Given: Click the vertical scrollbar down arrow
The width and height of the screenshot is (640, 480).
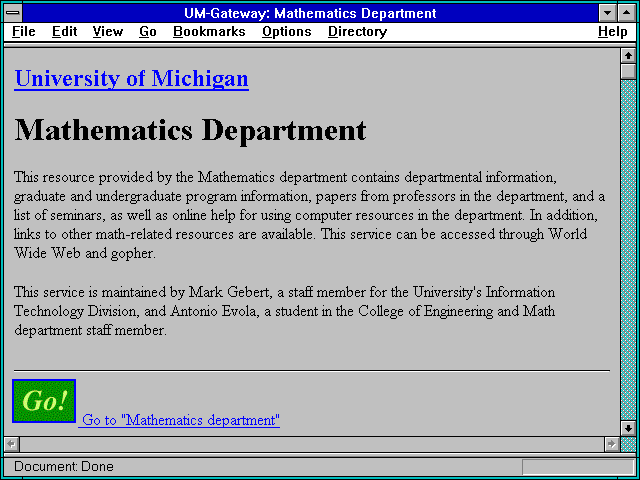Looking at the screenshot, I should click(628, 428).
